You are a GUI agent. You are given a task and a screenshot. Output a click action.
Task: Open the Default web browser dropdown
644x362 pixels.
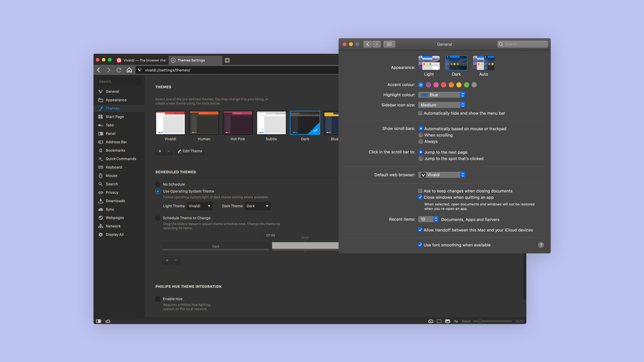click(442, 175)
